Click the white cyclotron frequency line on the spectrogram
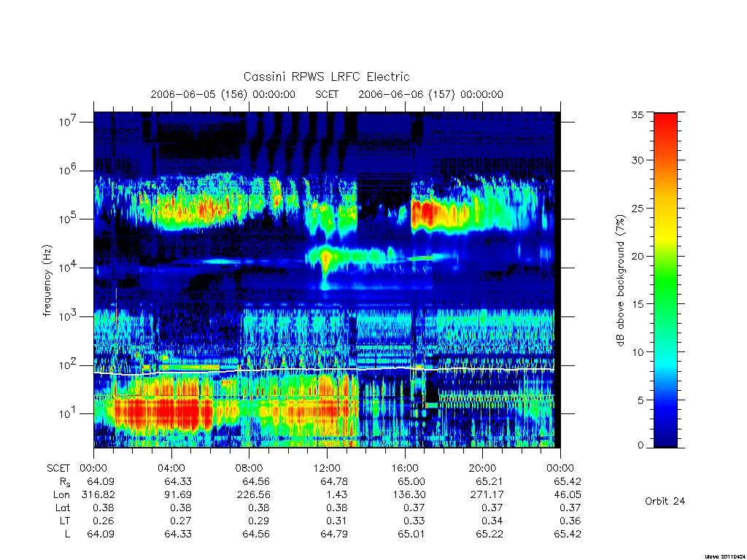This screenshot has height=560, width=747. coord(324,370)
